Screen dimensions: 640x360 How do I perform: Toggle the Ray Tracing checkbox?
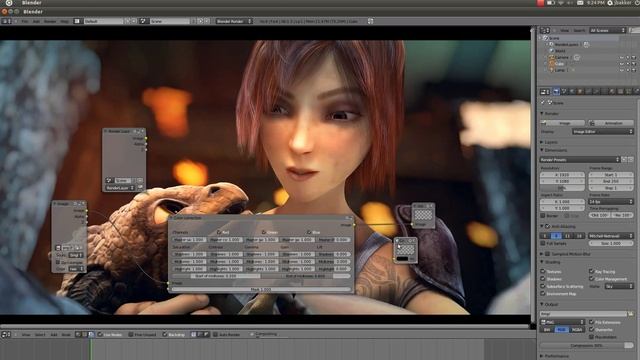[591, 271]
